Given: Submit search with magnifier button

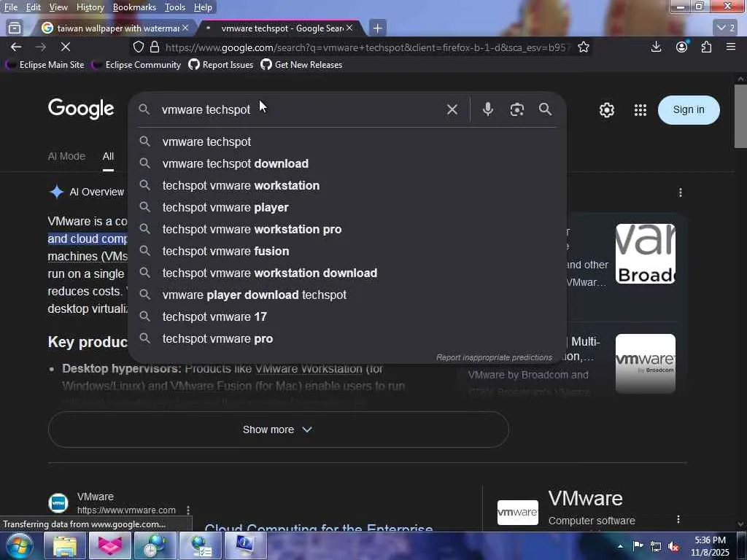Looking at the screenshot, I should pyautogui.click(x=546, y=109).
